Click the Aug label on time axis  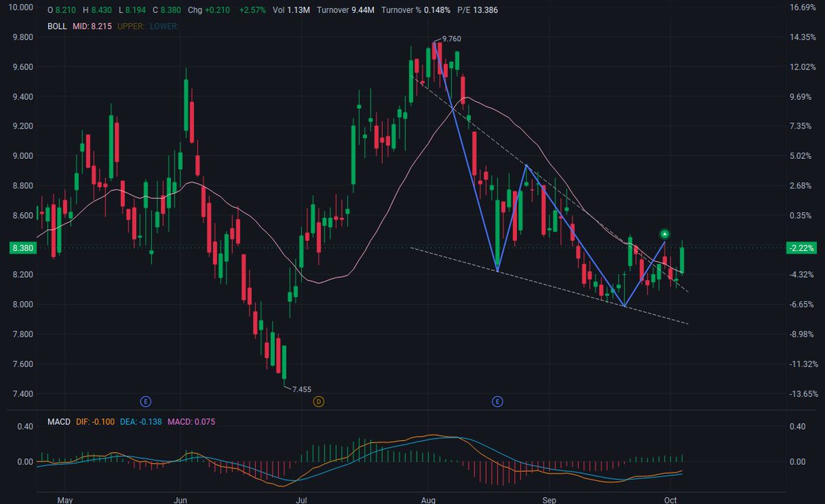[x=428, y=499]
